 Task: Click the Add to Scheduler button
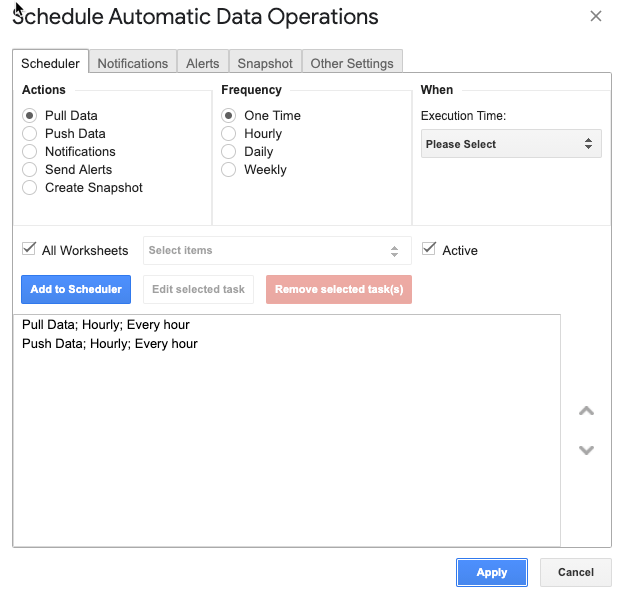click(x=76, y=289)
